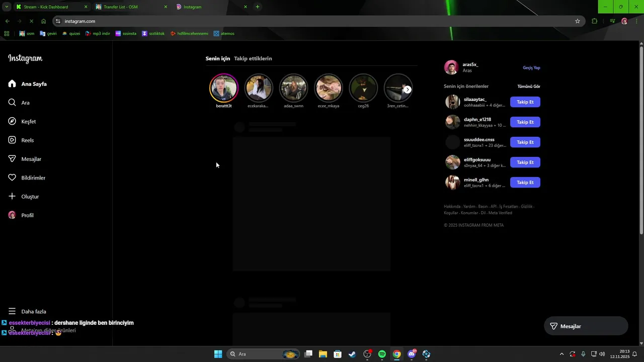Click the browser home button
Image resolution: width=644 pixels, height=362 pixels.
(x=44, y=21)
